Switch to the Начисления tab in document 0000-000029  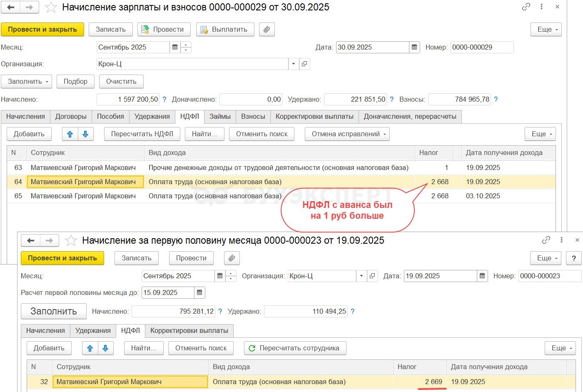pos(25,117)
